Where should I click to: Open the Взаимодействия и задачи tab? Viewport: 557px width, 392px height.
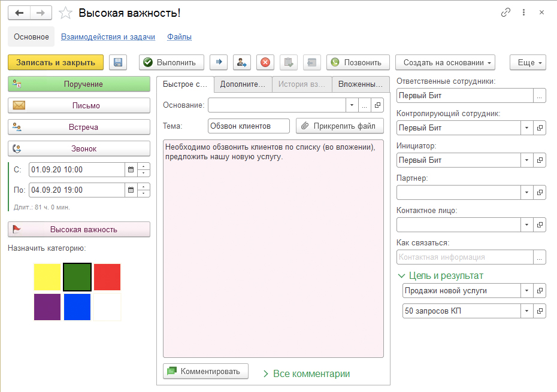click(x=108, y=37)
